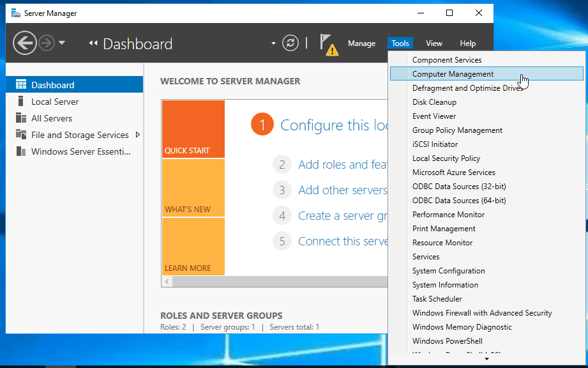Click the refresh icon in the toolbar
588x368 pixels.
291,43
